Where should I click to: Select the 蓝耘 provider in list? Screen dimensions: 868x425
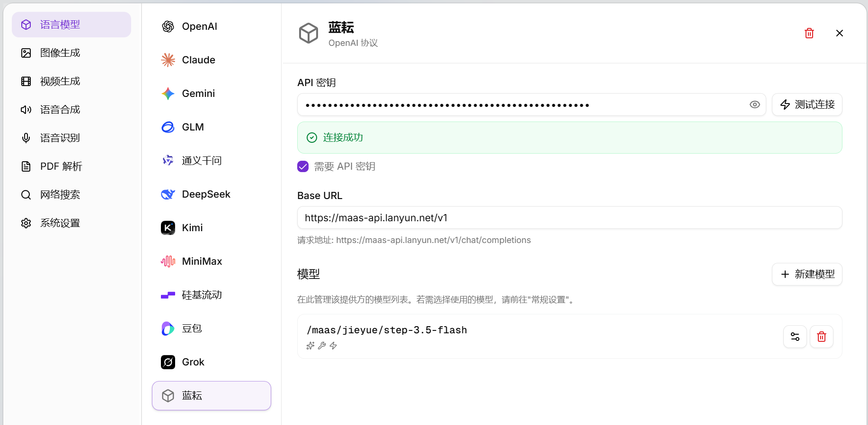tap(212, 396)
